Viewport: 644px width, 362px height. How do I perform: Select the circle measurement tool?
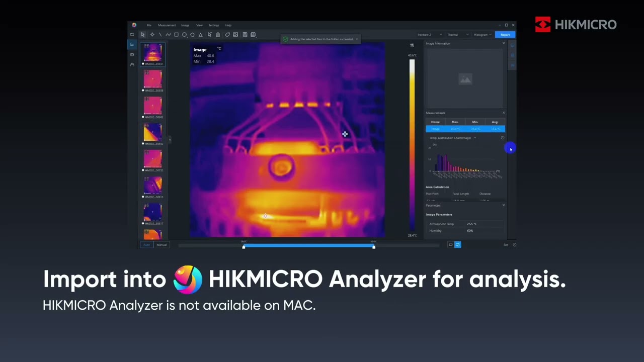(184, 35)
